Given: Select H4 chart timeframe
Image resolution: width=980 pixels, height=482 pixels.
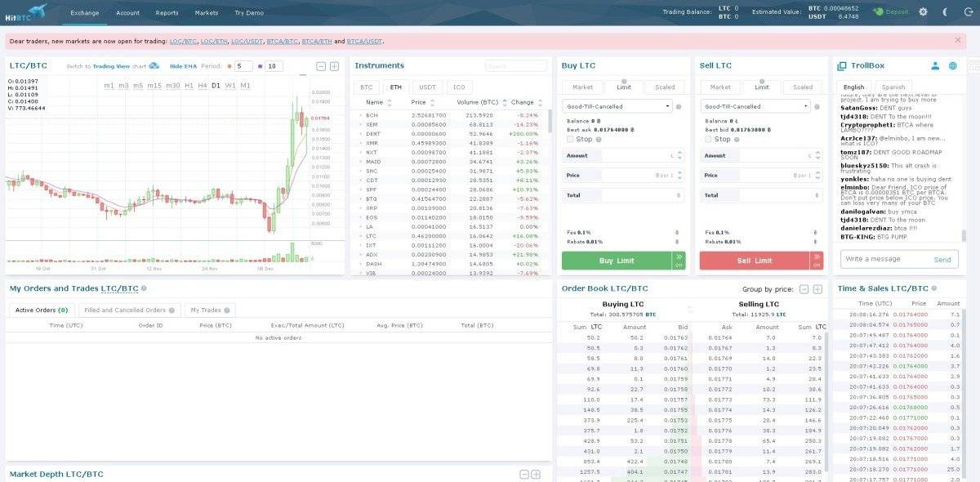Looking at the screenshot, I should coord(203,85).
